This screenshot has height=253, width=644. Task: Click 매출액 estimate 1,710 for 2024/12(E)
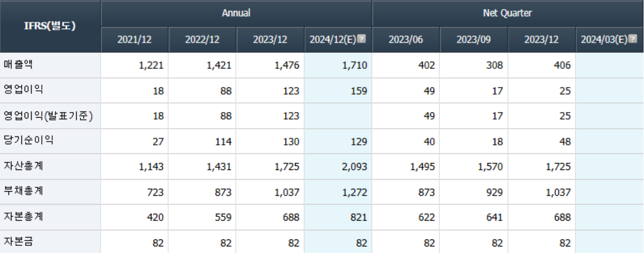point(355,66)
